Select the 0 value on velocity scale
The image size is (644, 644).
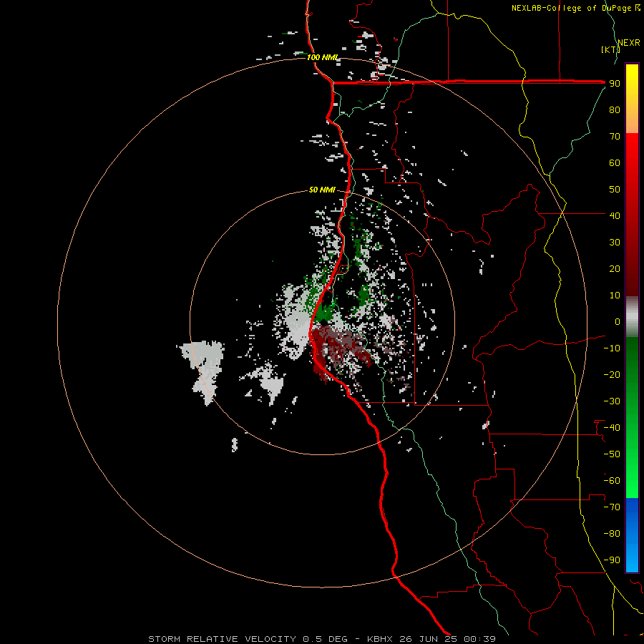tap(618, 322)
